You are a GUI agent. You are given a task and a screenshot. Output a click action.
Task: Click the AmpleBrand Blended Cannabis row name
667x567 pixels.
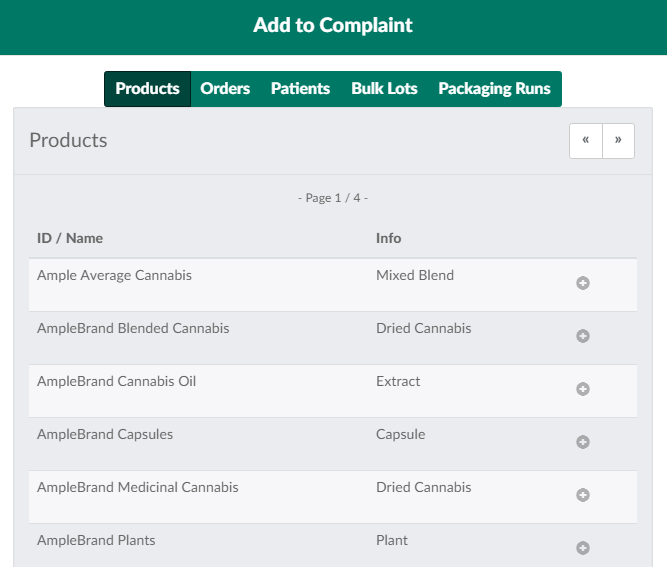coord(133,328)
